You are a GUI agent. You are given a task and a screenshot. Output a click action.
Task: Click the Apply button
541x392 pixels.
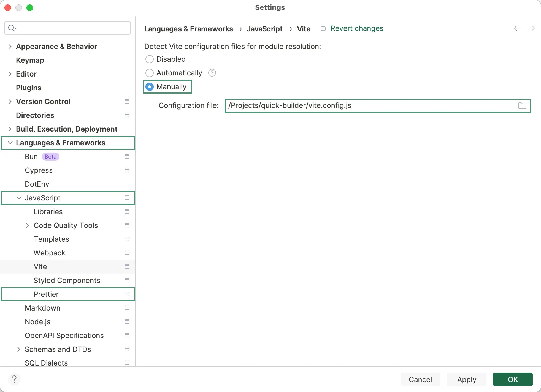467,379
